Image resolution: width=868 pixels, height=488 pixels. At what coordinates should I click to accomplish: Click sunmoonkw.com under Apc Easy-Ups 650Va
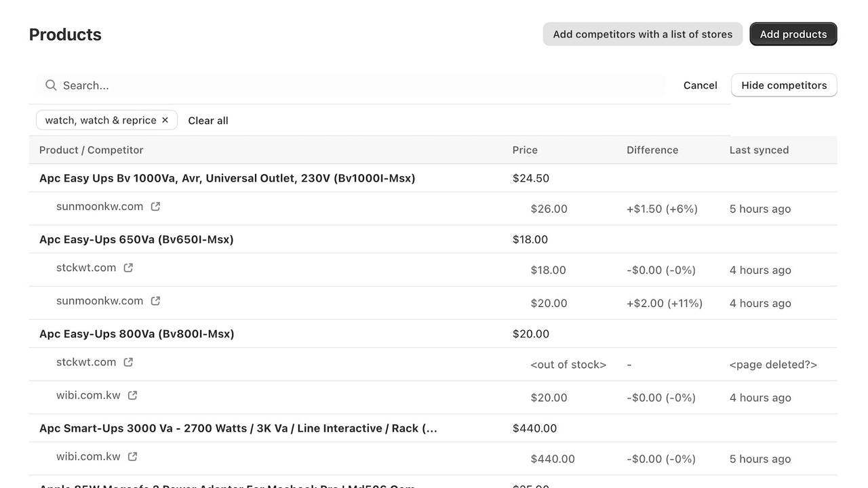pos(100,301)
